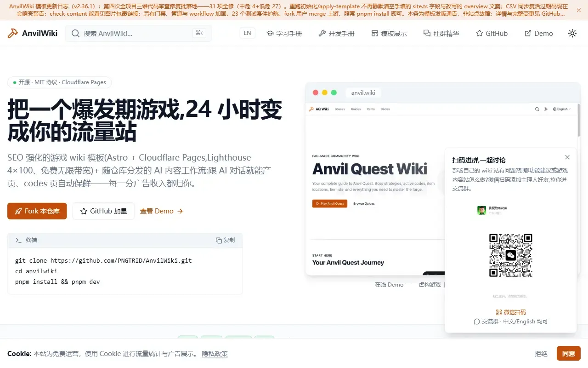Toggle the light/dark theme sun icon

pos(572,33)
